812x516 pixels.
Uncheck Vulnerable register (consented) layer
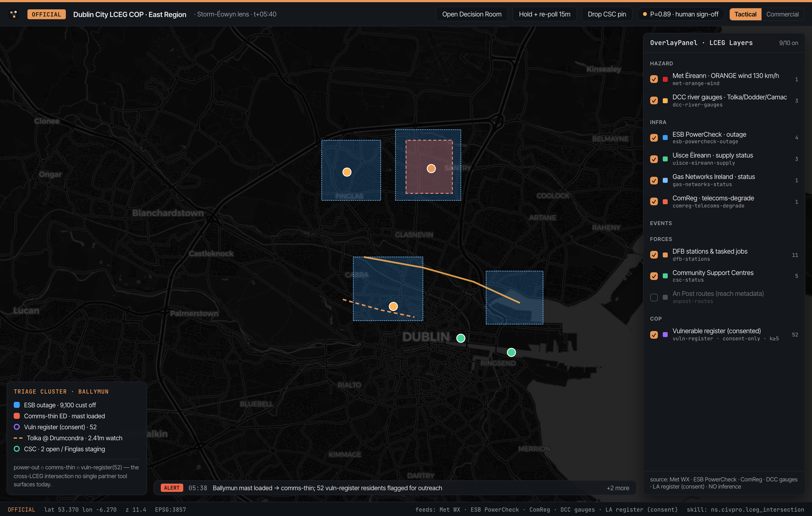point(654,335)
